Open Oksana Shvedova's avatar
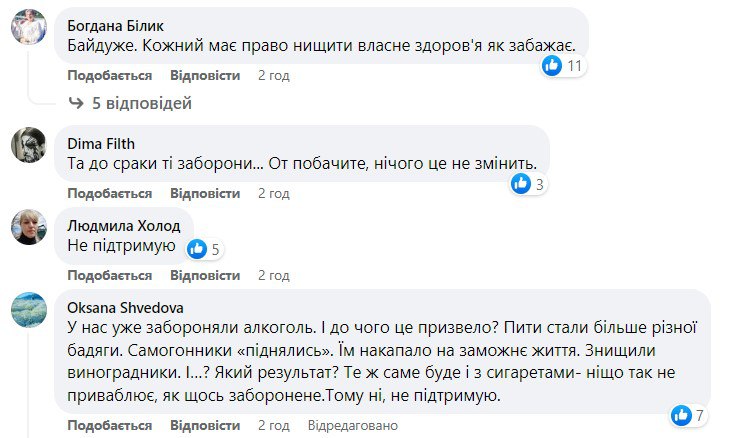Image resolution: width=736 pixels, height=438 pixels. click(x=29, y=312)
